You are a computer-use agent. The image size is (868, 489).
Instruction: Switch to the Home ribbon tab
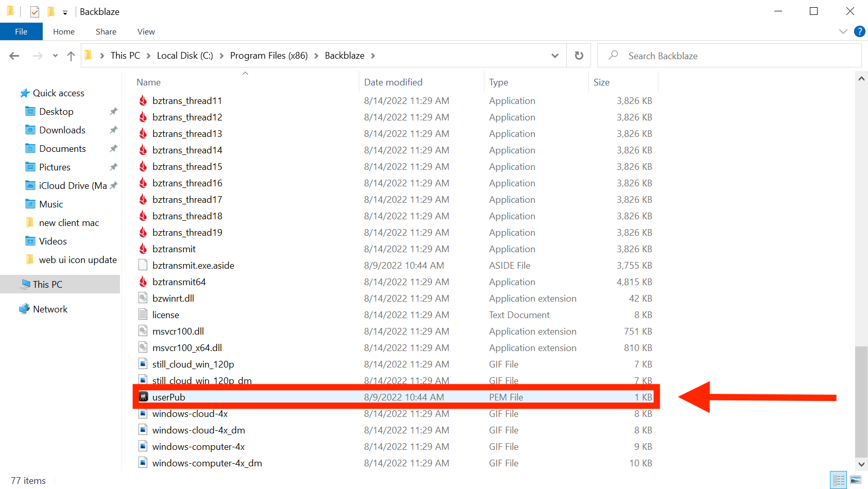(x=64, y=31)
